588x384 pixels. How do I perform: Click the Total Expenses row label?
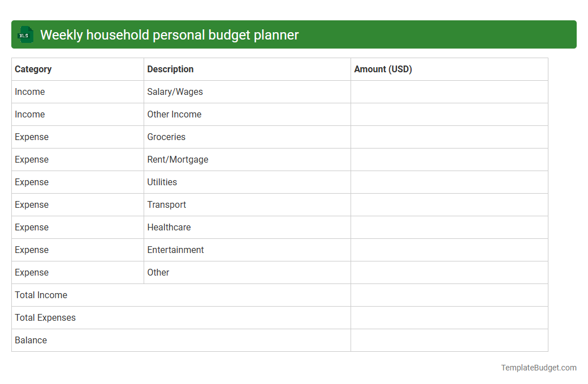pos(45,317)
